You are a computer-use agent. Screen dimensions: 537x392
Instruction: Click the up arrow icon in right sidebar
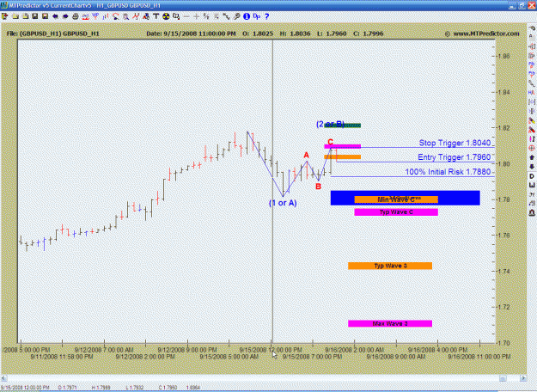[532, 157]
